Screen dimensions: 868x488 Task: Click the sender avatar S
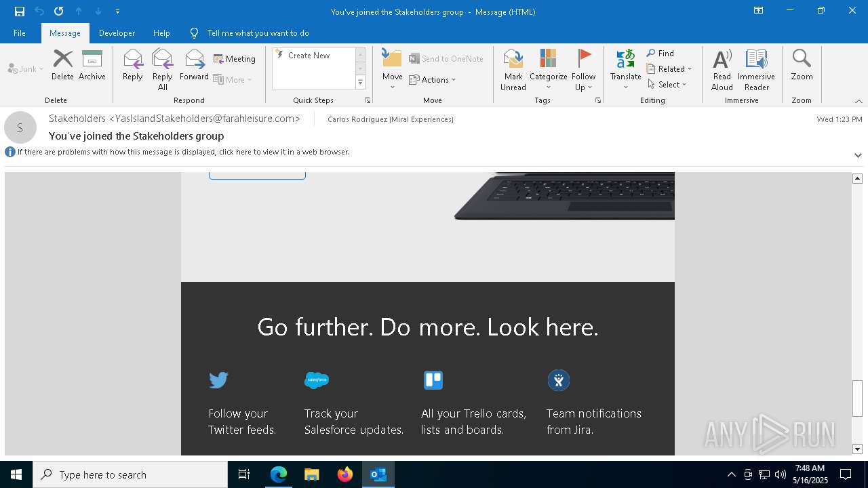pyautogui.click(x=20, y=127)
